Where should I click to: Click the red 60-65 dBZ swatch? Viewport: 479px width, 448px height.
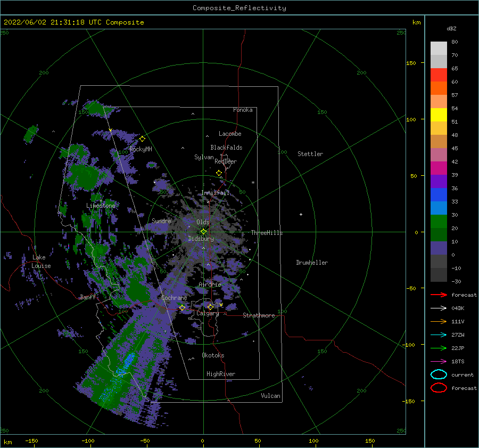click(x=439, y=75)
